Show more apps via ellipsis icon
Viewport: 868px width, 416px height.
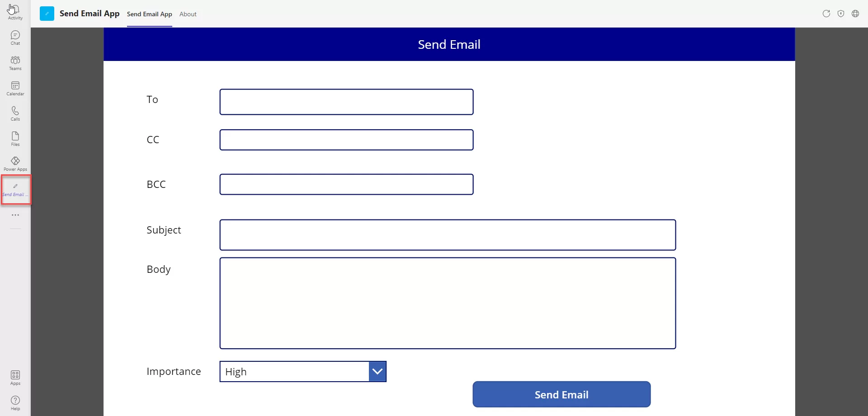click(15, 215)
